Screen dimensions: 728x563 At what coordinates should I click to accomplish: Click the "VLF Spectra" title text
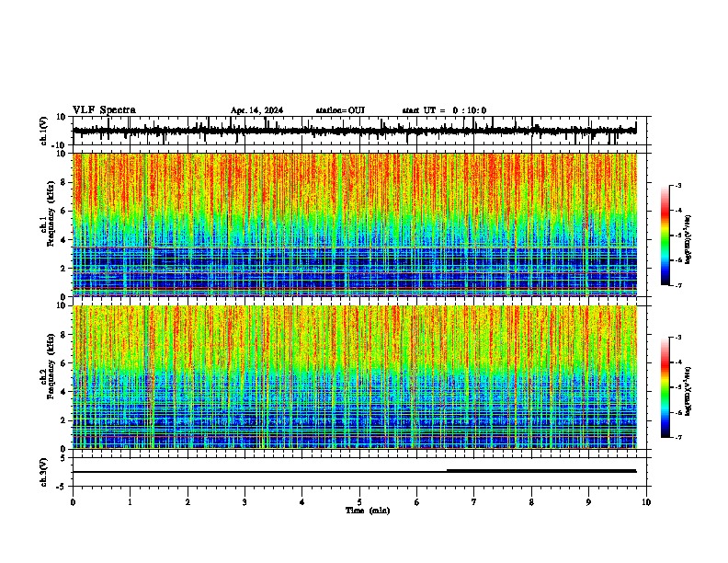pyautogui.click(x=104, y=110)
